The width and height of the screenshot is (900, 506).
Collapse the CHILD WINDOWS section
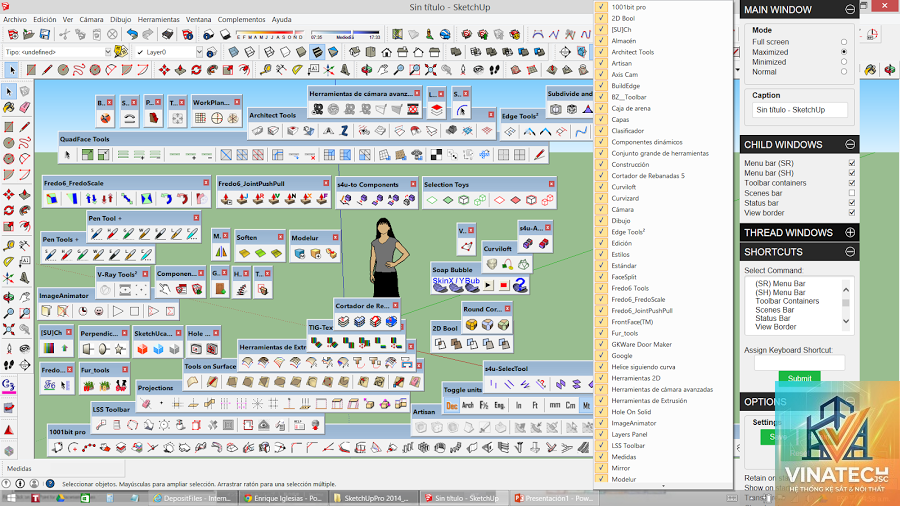850,145
